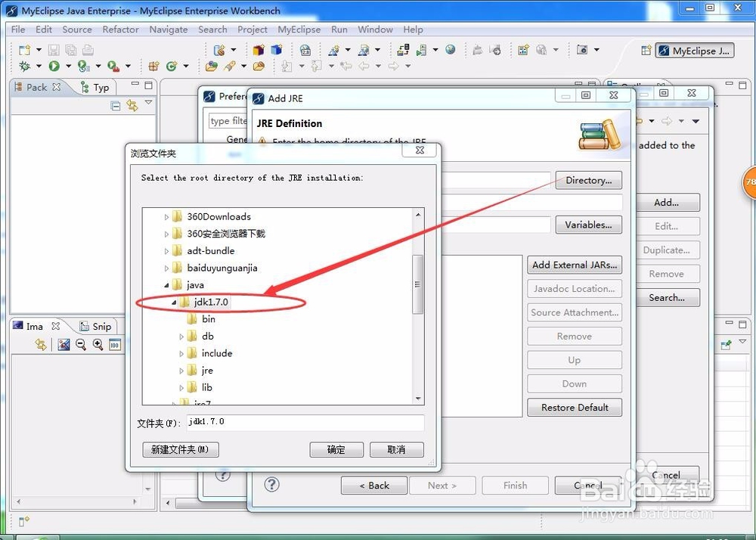756x540 pixels.
Task: Expand the include folder node
Action: 181,354
